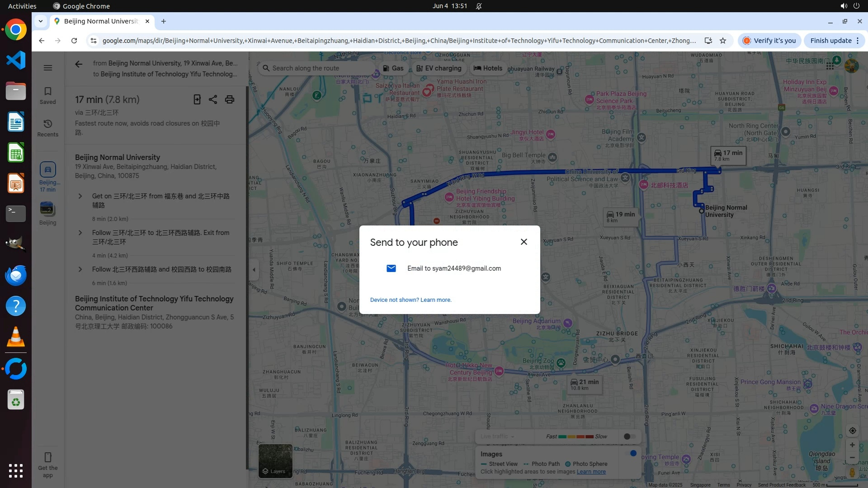
Task: Open the Live traffic dropdown
Action: coord(497,436)
